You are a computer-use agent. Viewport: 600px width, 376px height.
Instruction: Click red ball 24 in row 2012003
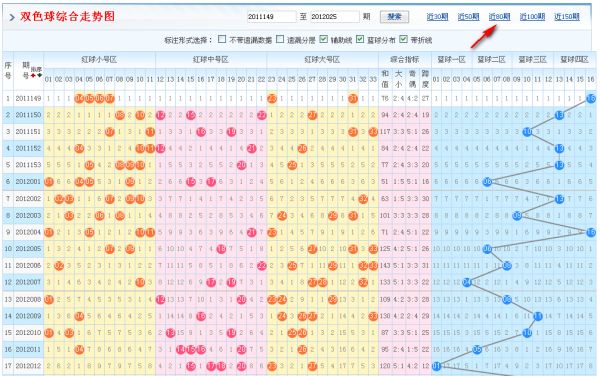click(x=282, y=215)
